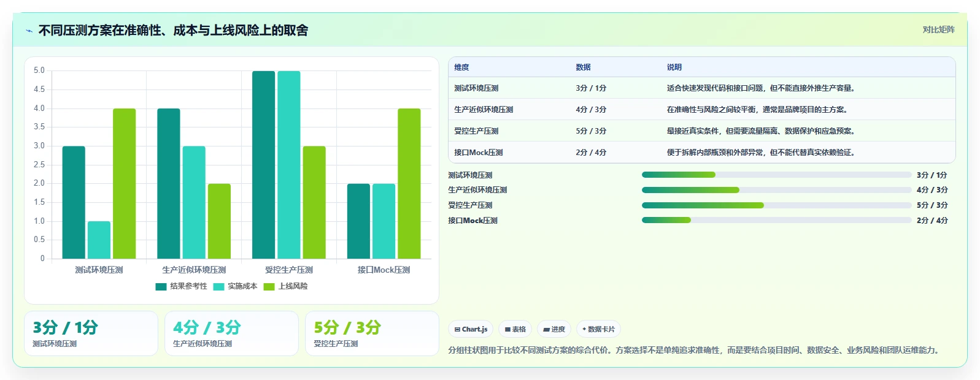Click the 实施成本 bar for 测试环境压测
Viewport: 980px width, 380px height.
coord(99,240)
